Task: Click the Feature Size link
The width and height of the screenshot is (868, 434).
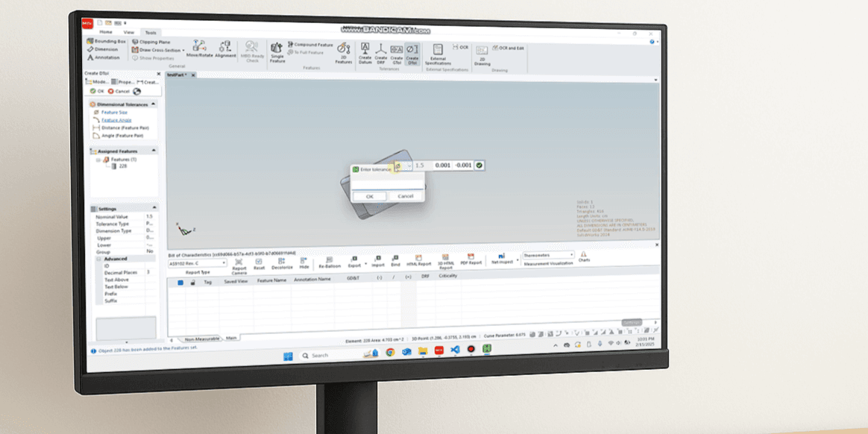Action: (114, 113)
